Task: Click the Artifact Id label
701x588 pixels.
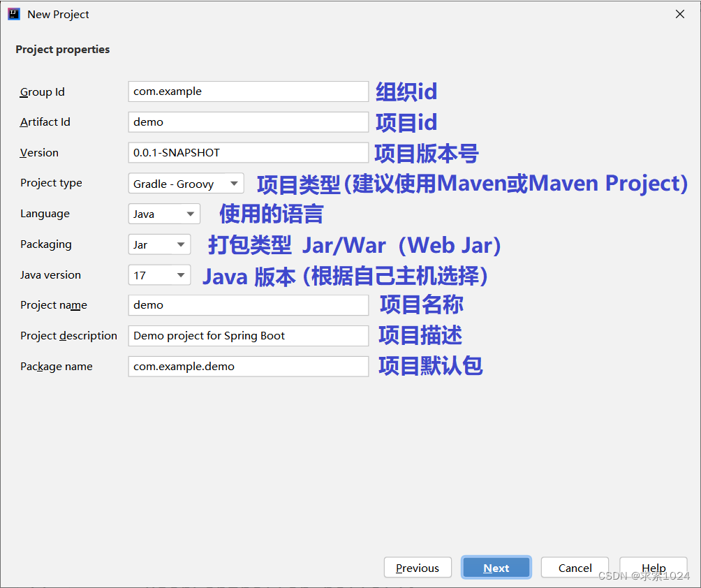Action: coord(45,122)
